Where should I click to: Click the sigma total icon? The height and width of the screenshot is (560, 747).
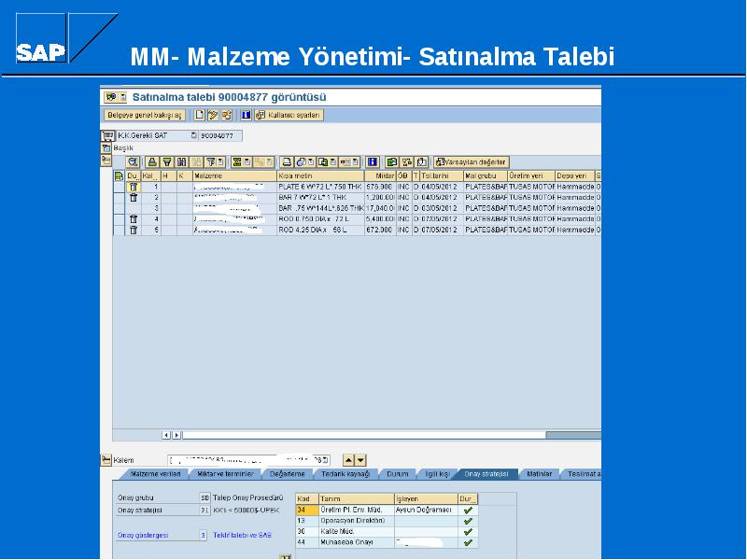point(237,161)
